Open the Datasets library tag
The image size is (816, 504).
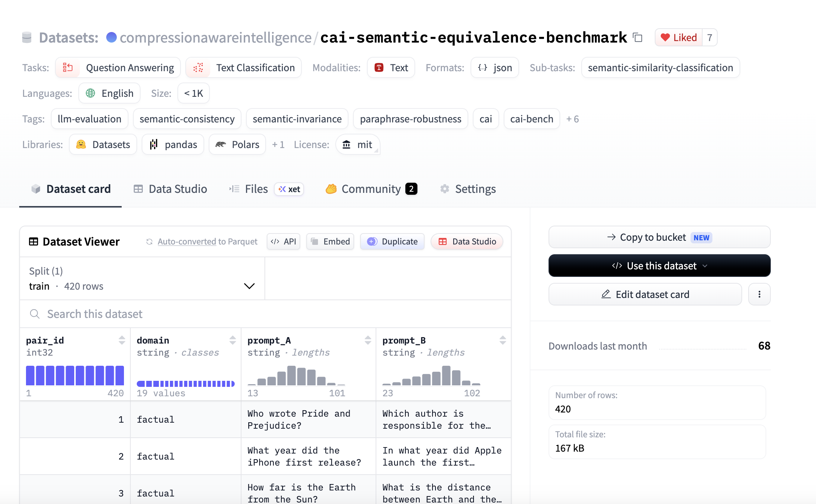pos(103,144)
